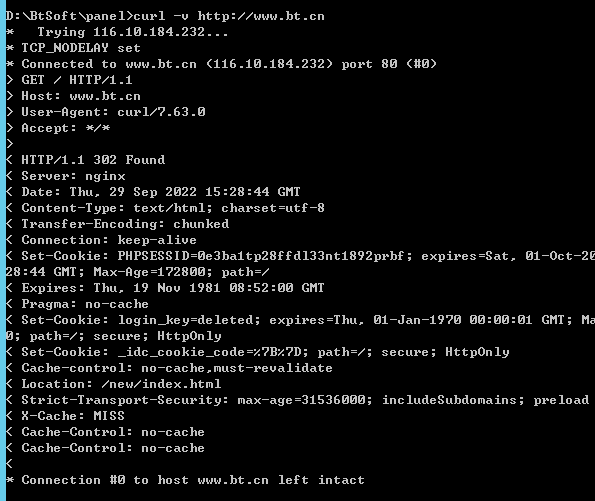
Task: Click the Pragma: no-cache header
Action: (77, 304)
